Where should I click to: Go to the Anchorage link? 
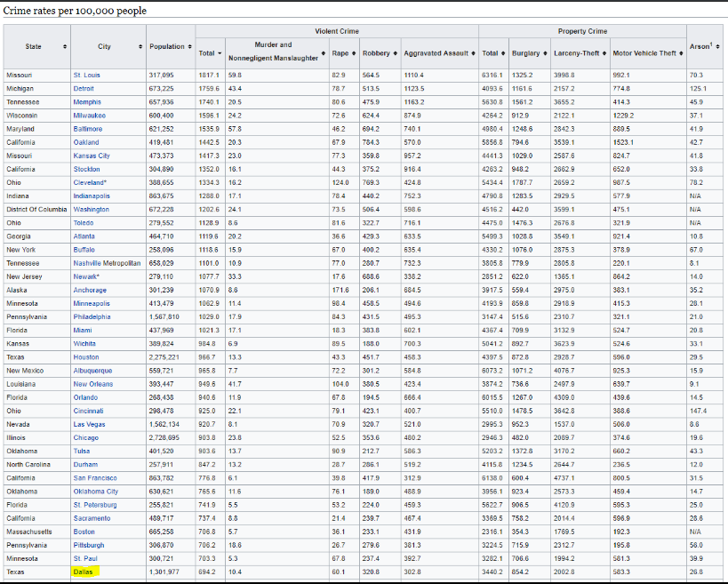click(90, 291)
